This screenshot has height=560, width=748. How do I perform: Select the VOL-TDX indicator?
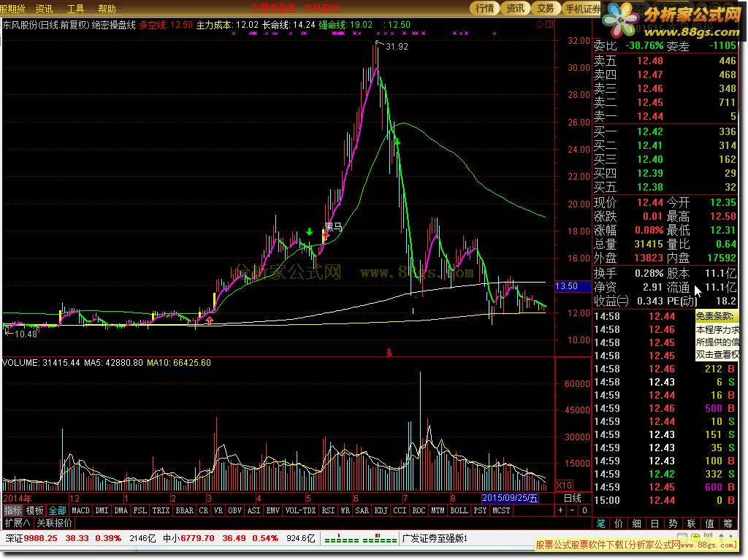[300, 510]
